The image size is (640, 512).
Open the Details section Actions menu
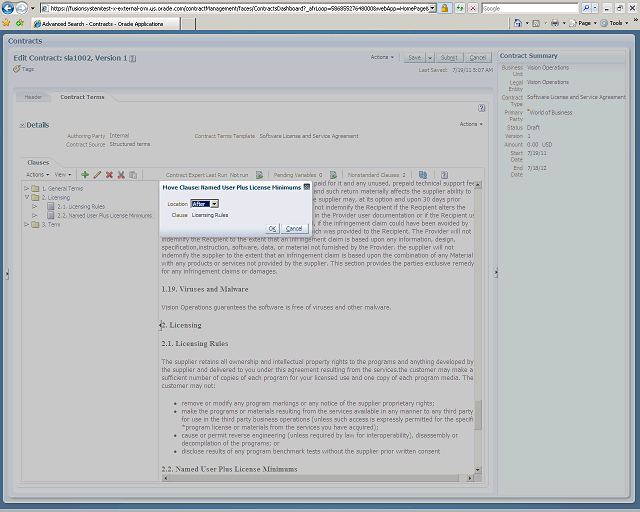point(471,124)
